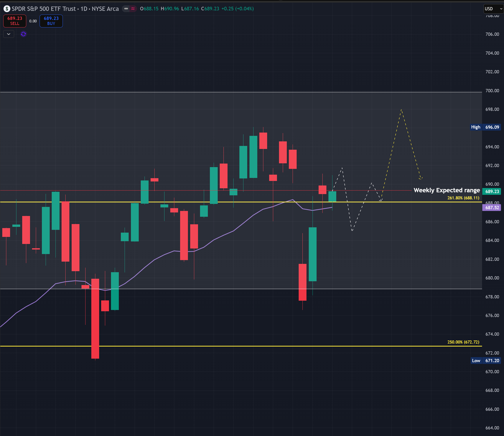
Task: Click the 0.00 spread value
Action: [33, 21]
